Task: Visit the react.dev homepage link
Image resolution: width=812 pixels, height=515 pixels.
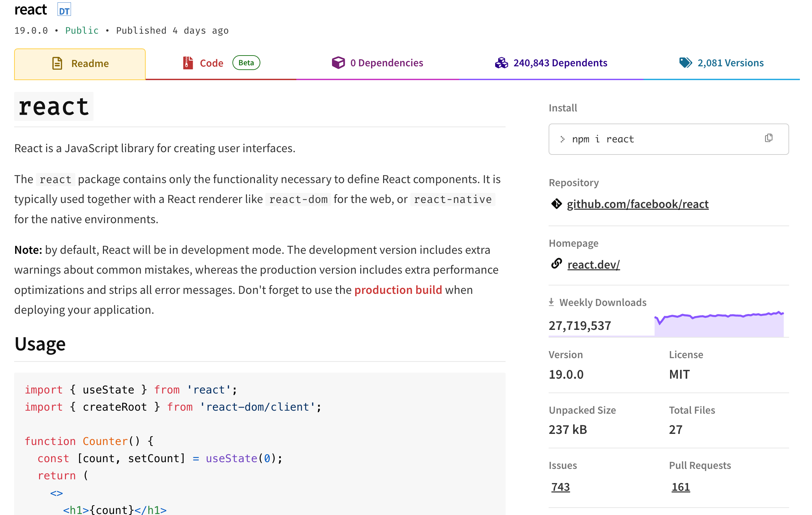Action: point(593,265)
